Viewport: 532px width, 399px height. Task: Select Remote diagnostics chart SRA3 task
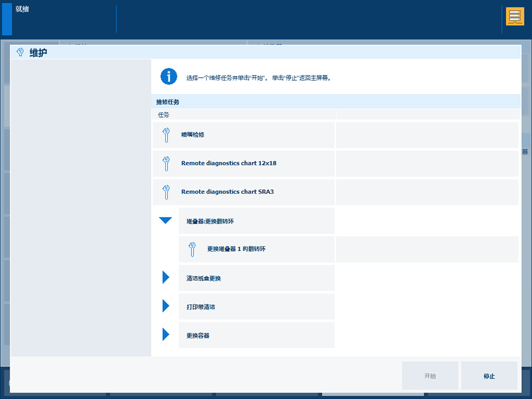pos(243,192)
